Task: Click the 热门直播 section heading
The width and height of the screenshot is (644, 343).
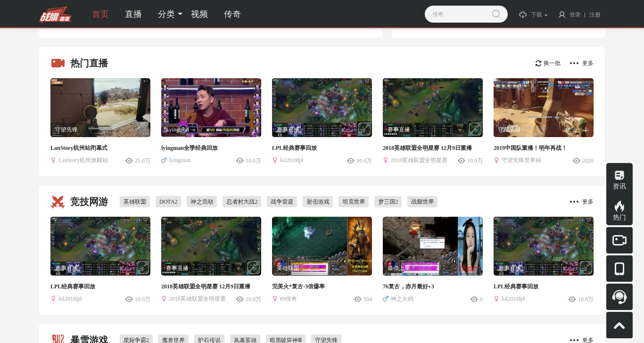Action: coord(89,63)
